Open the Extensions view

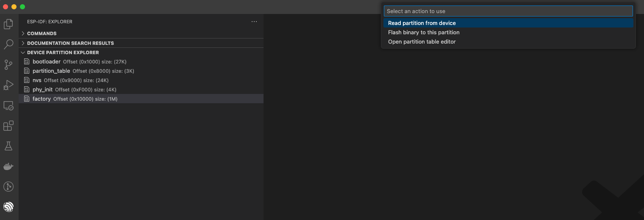pyautogui.click(x=8, y=126)
